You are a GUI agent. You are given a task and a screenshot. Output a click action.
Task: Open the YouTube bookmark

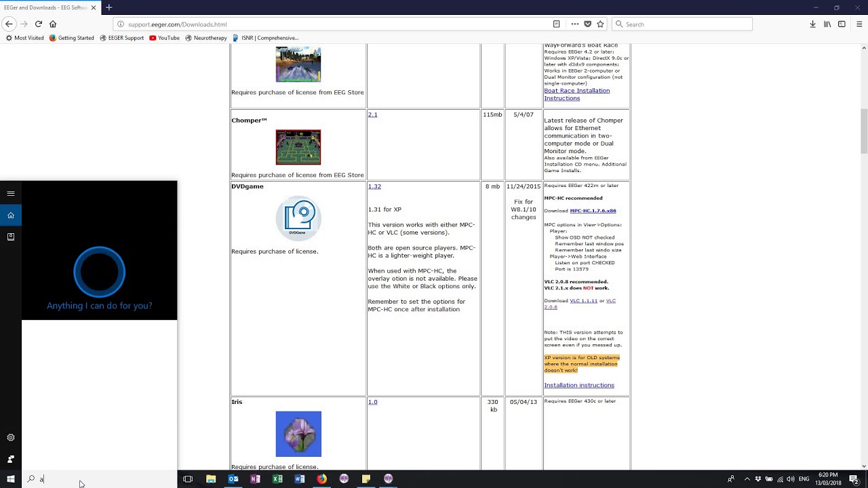coord(164,38)
